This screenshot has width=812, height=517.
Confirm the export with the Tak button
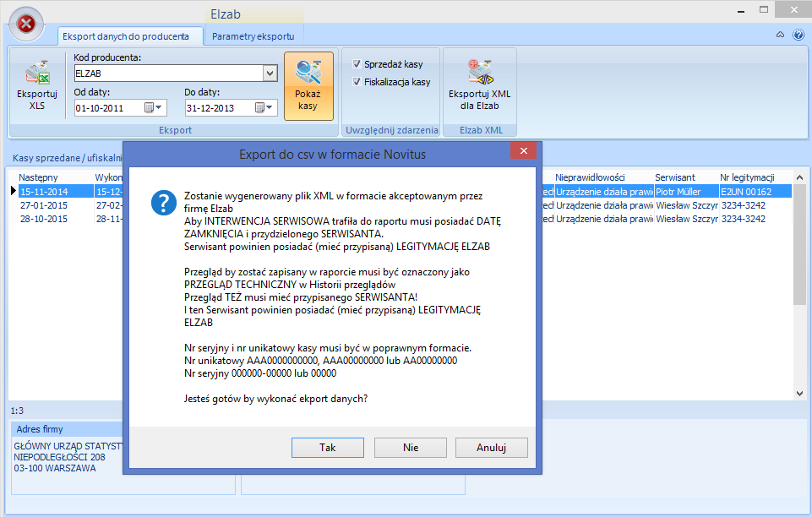[x=327, y=447]
